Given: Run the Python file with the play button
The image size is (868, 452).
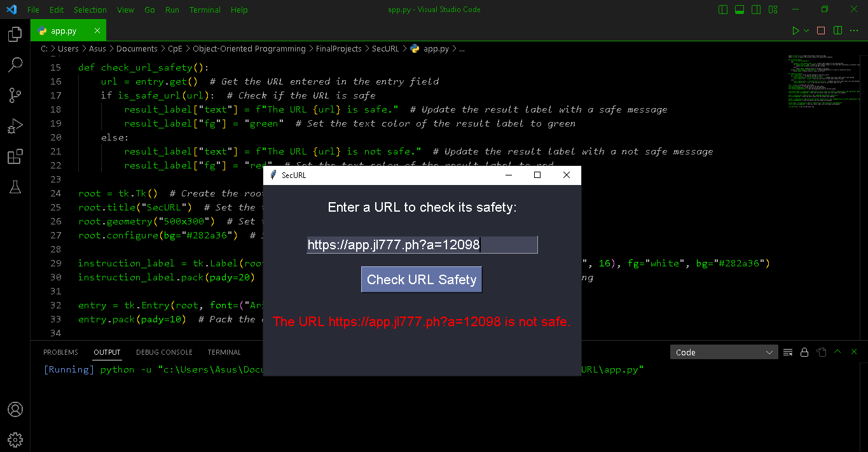Looking at the screenshot, I should click(x=796, y=30).
